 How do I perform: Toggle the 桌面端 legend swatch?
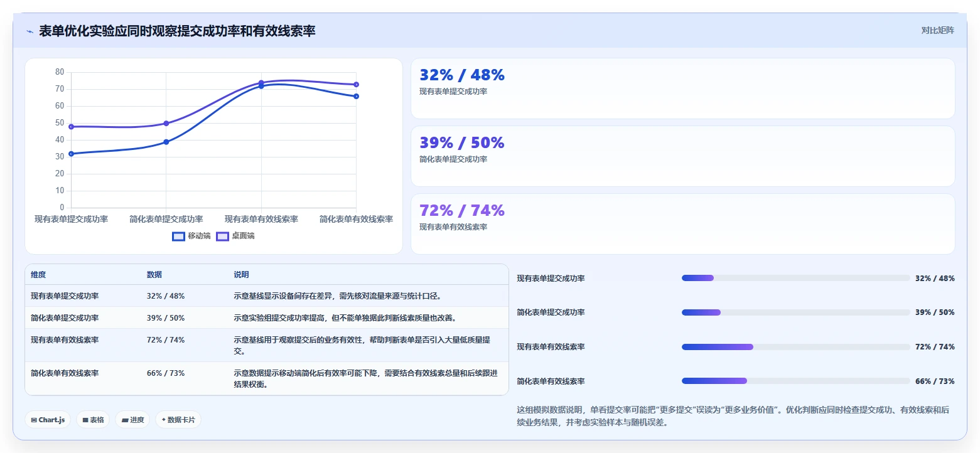coord(222,236)
